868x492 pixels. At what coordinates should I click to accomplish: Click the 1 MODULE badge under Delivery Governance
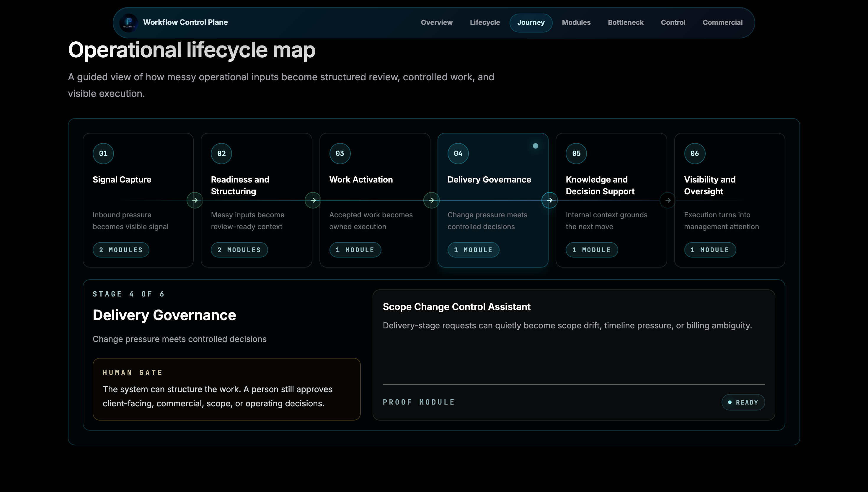point(474,250)
